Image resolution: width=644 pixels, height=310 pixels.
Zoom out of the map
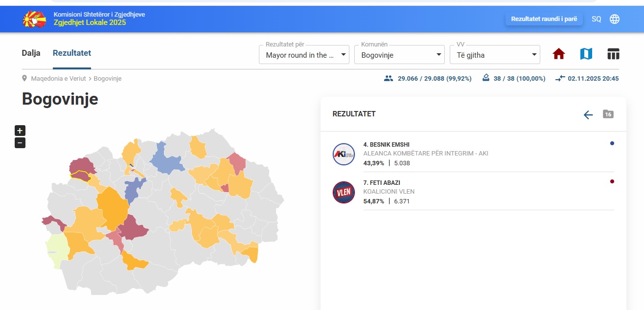(x=20, y=143)
